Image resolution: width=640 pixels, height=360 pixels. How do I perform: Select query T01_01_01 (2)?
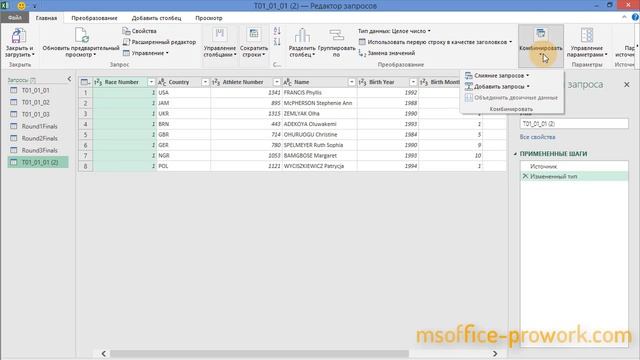[38, 162]
